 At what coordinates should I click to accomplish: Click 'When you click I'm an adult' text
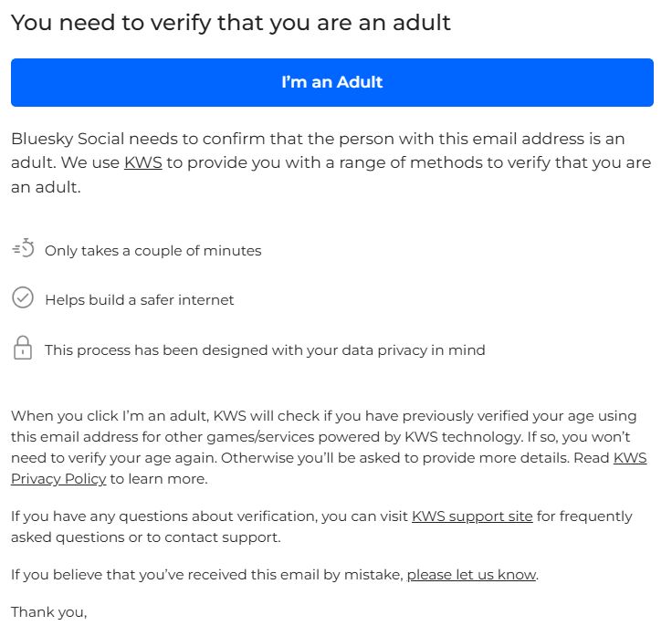[110, 417]
